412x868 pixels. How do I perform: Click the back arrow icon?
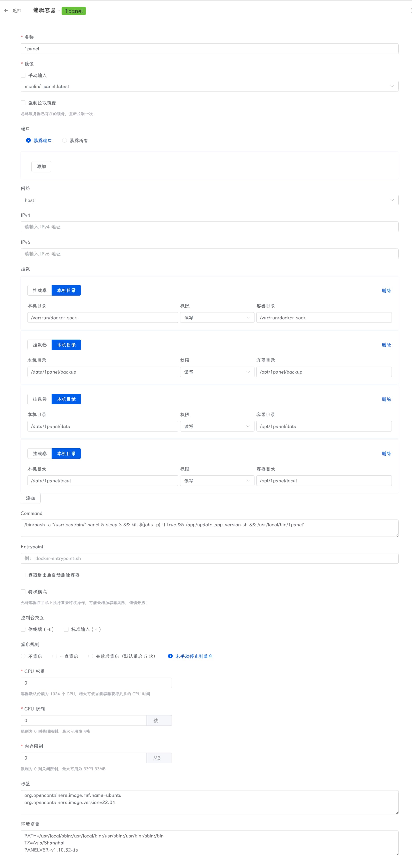6,11
